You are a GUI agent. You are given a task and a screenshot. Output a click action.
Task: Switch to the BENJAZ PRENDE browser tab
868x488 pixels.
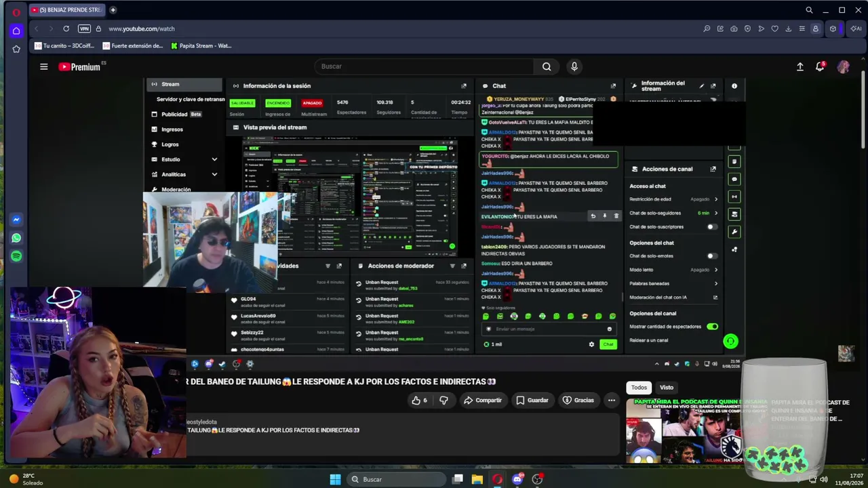coord(66,10)
